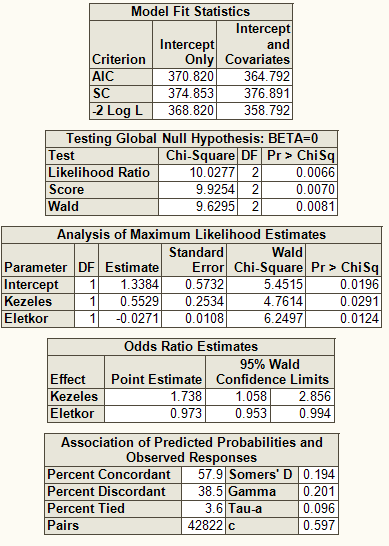
Task: Click the Analysis of Maximum Likelihood Estimates header
Action: coord(192,234)
